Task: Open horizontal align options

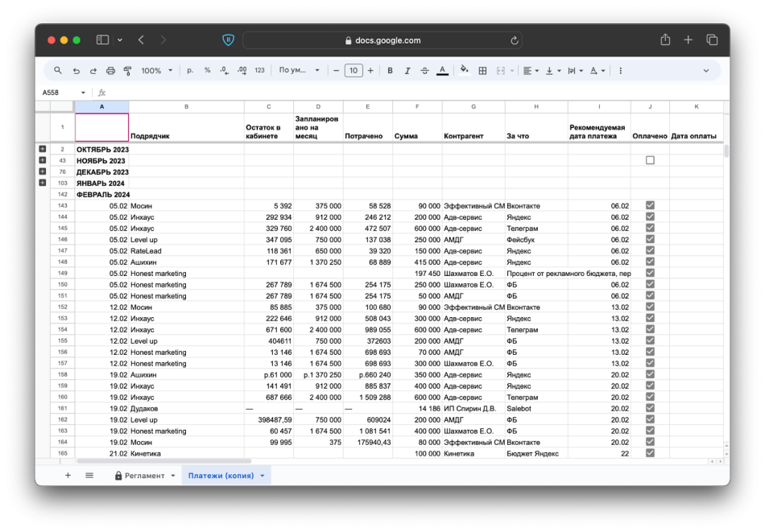Action: pyautogui.click(x=531, y=71)
